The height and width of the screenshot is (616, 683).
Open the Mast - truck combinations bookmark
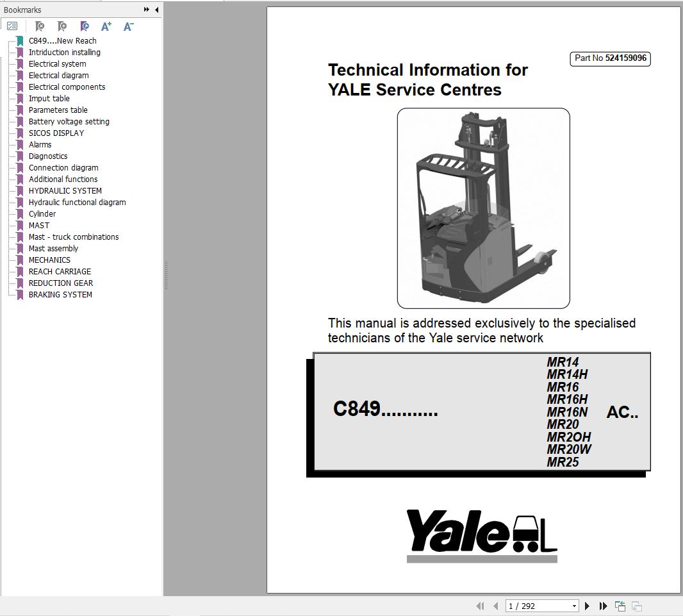coord(74,237)
